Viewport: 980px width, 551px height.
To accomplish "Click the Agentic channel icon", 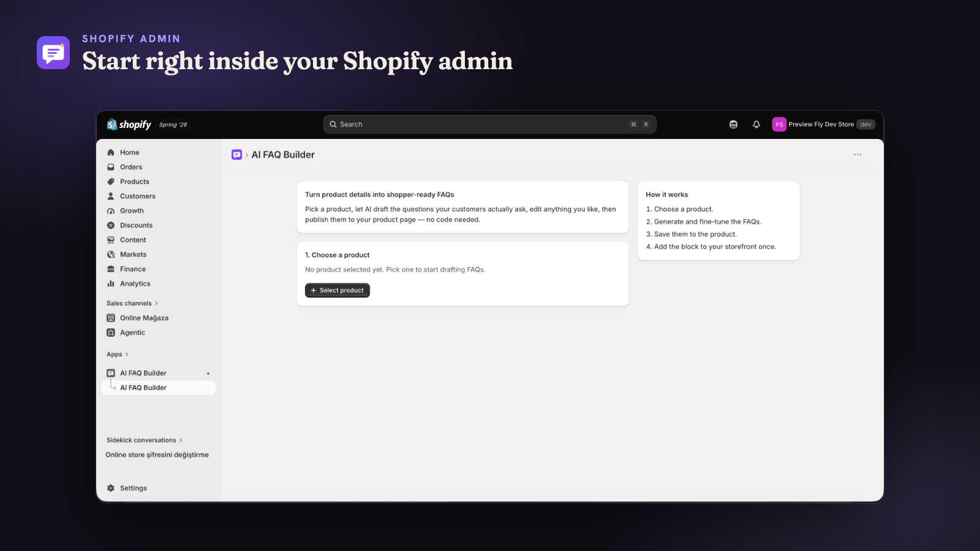I will coord(111,333).
